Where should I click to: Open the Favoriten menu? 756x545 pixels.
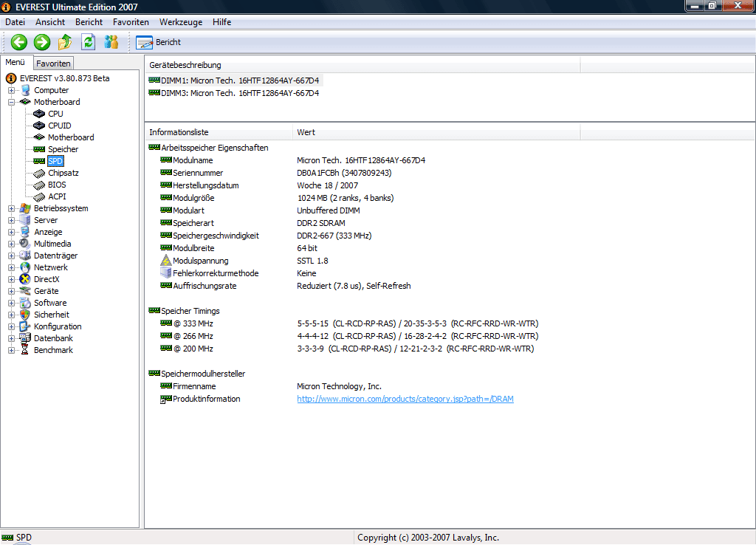131,22
